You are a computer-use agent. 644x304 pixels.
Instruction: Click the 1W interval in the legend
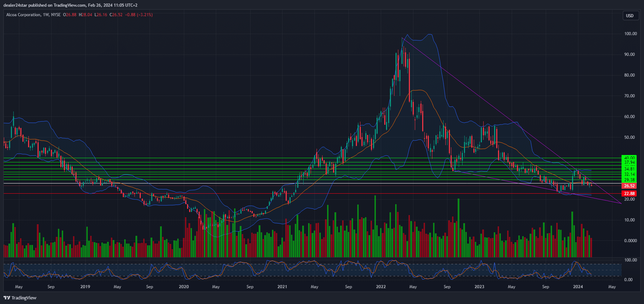pyautogui.click(x=46, y=15)
